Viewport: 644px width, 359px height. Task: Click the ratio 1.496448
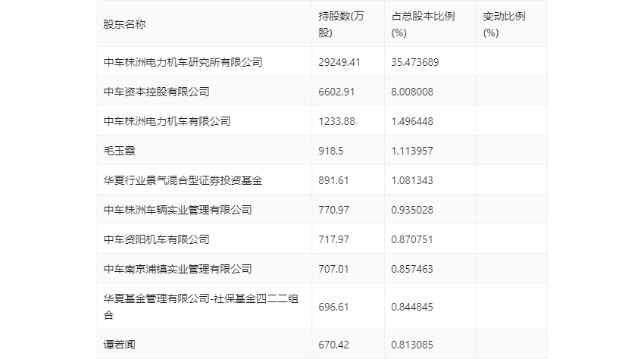point(412,121)
